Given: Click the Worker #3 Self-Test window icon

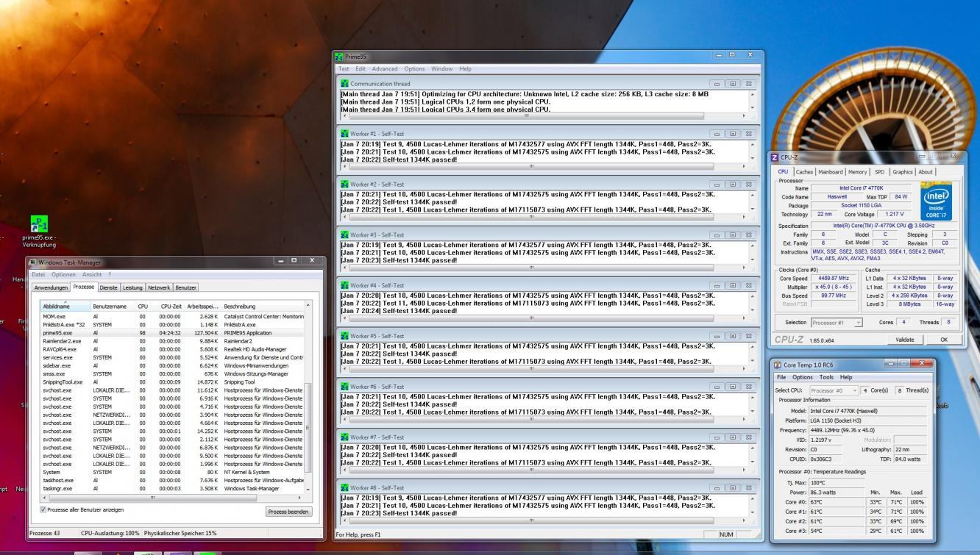Looking at the screenshot, I should click(344, 234).
